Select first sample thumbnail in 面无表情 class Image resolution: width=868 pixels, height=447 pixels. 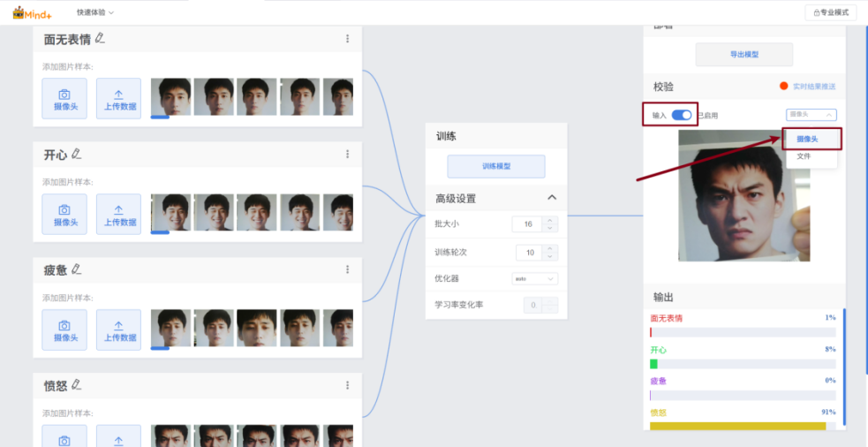click(x=170, y=97)
